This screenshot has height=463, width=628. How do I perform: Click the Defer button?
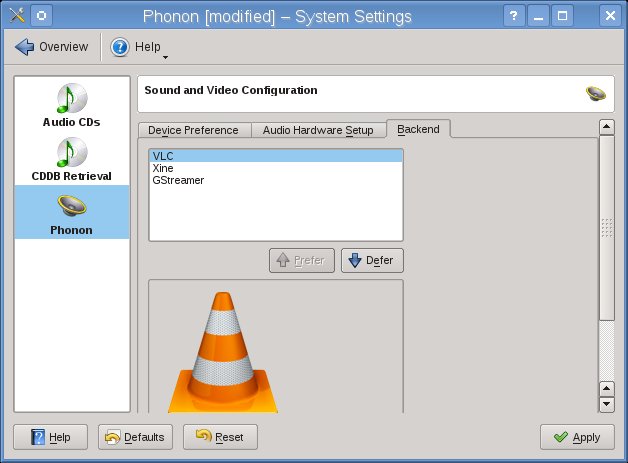tap(372, 260)
